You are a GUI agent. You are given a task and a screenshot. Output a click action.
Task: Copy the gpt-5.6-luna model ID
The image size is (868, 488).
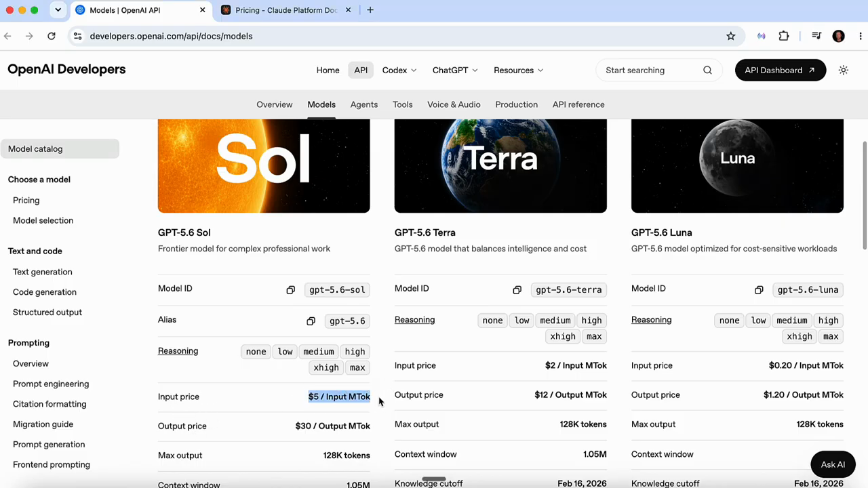pos(759,290)
